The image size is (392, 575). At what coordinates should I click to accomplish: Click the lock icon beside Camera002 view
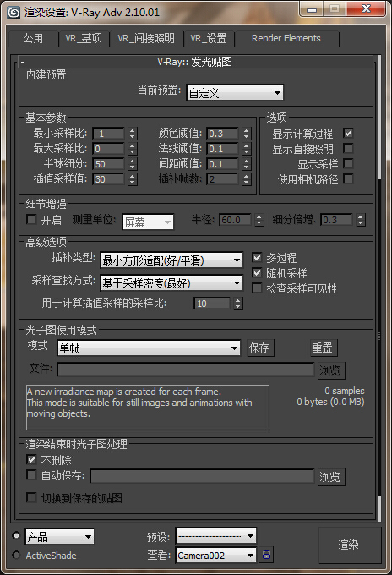click(x=267, y=555)
